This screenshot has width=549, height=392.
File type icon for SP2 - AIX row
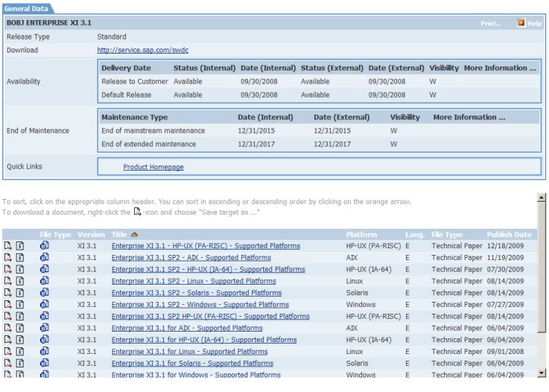(x=45, y=257)
